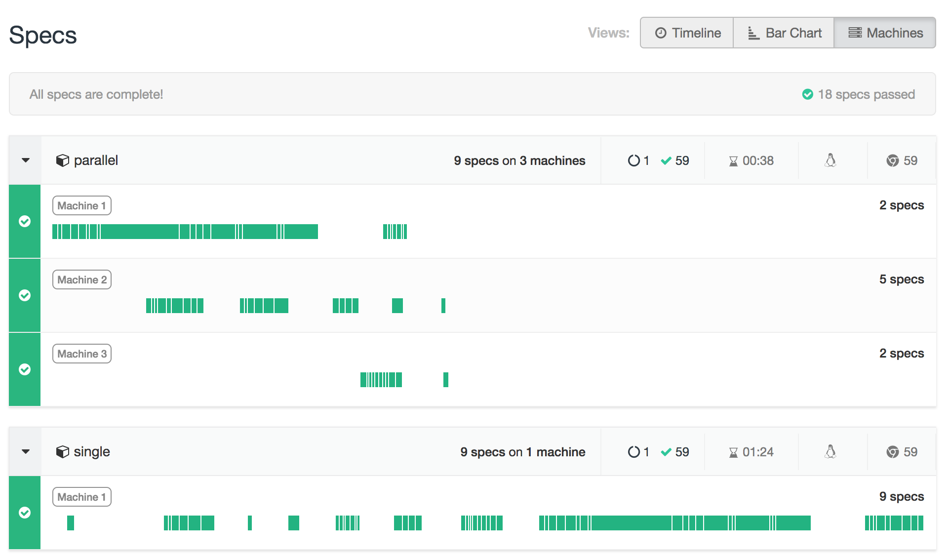Viewport: 949px width, 560px height.
Task: Click the package cube icon next to parallel
Action: tap(63, 160)
